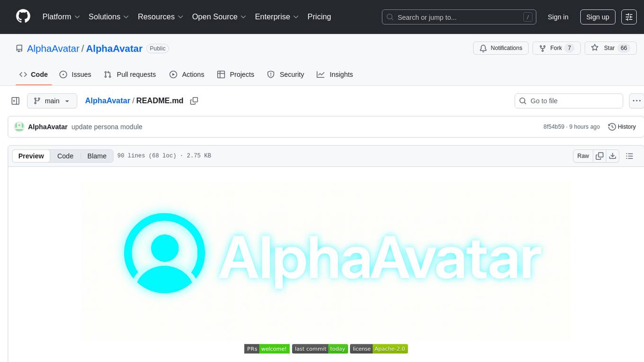The height and width of the screenshot is (362, 644).
Task: Sign in to GitHub
Action: [x=558, y=17]
